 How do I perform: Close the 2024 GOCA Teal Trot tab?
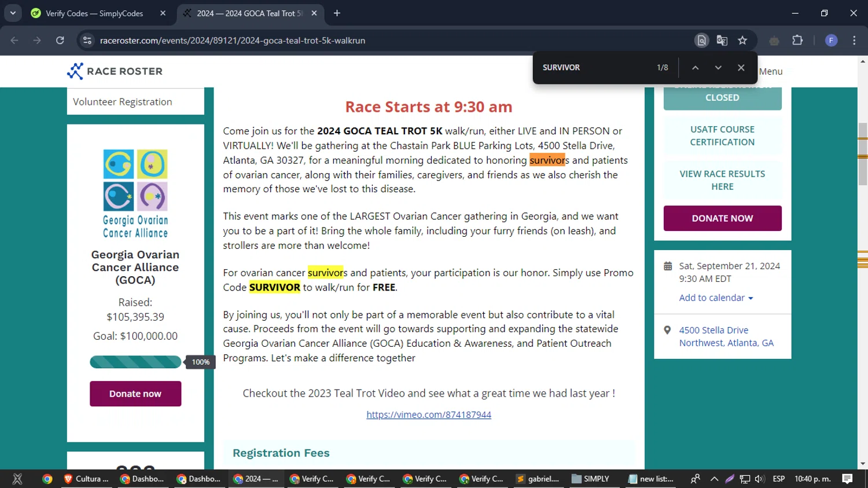click(314, 13)
